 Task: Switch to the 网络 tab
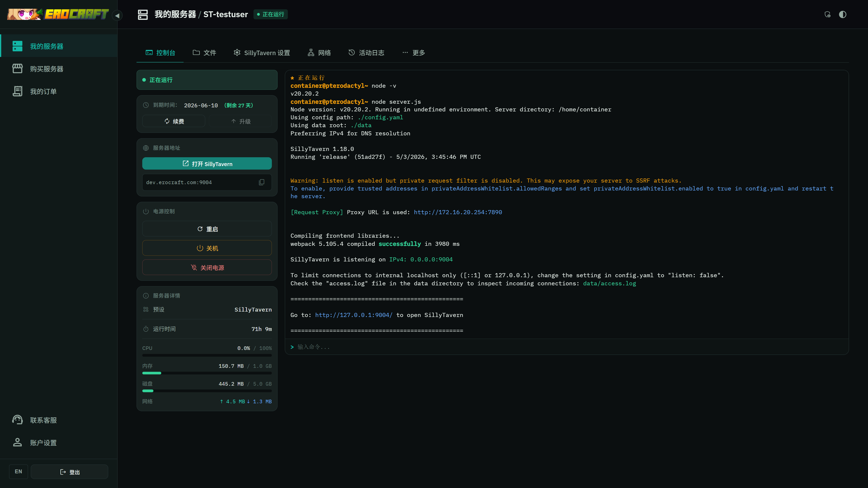tap(319, 53)
